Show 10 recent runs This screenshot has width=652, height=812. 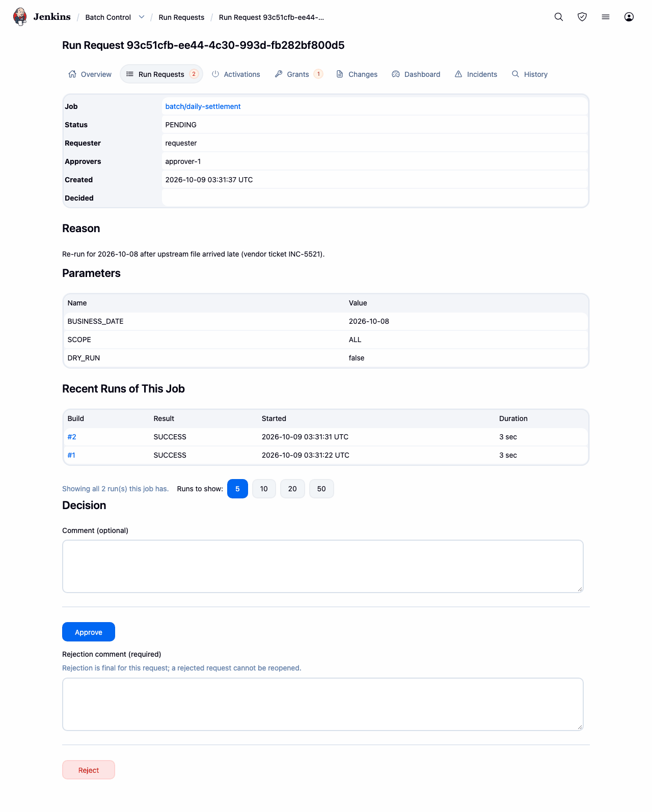tap(264, 489)
